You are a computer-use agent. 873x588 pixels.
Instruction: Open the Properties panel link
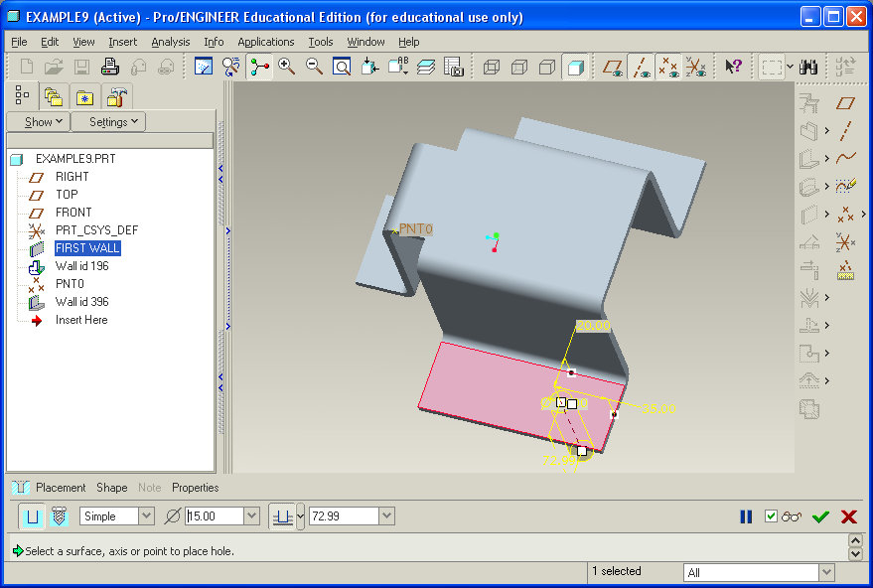pyautogui.click(x=195, y=488)
